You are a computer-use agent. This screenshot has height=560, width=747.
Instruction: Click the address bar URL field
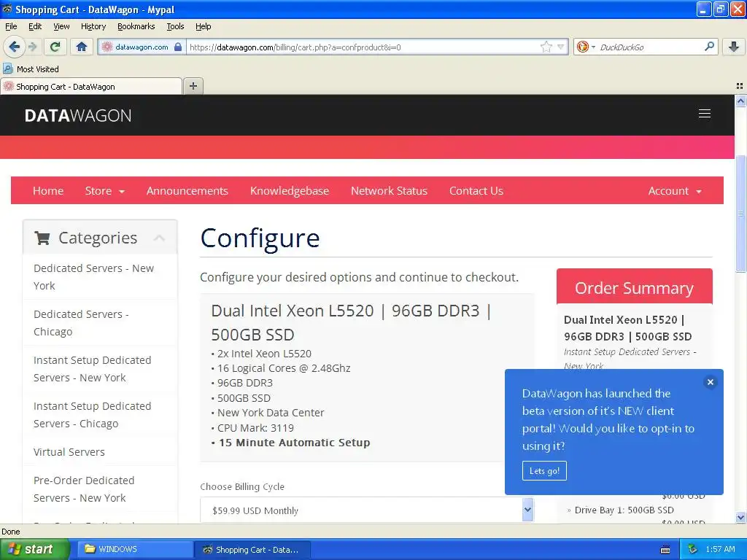[x=362, y=47]
